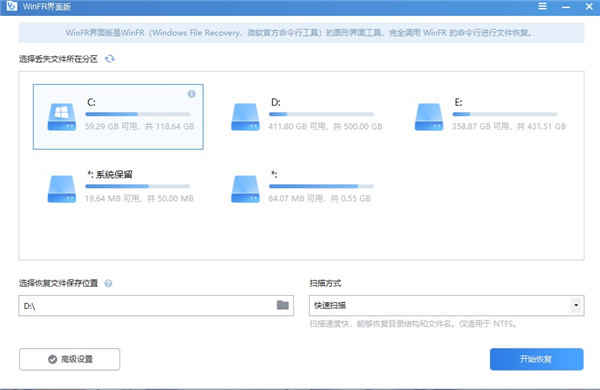This screenshot has height=390, width=600.
Task: Click the WinFR app logo icon
Action: pyautogui.click(x=12, y=6)
